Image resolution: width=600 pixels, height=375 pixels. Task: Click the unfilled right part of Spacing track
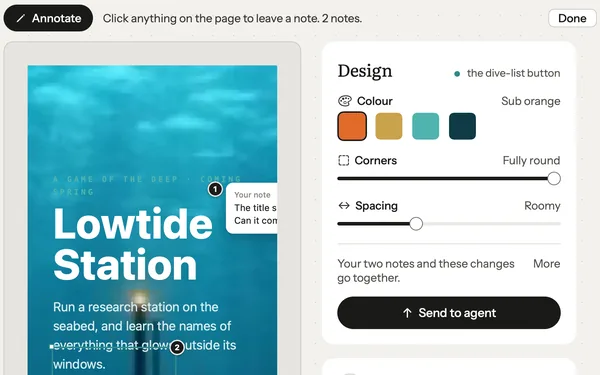[492, 224]
